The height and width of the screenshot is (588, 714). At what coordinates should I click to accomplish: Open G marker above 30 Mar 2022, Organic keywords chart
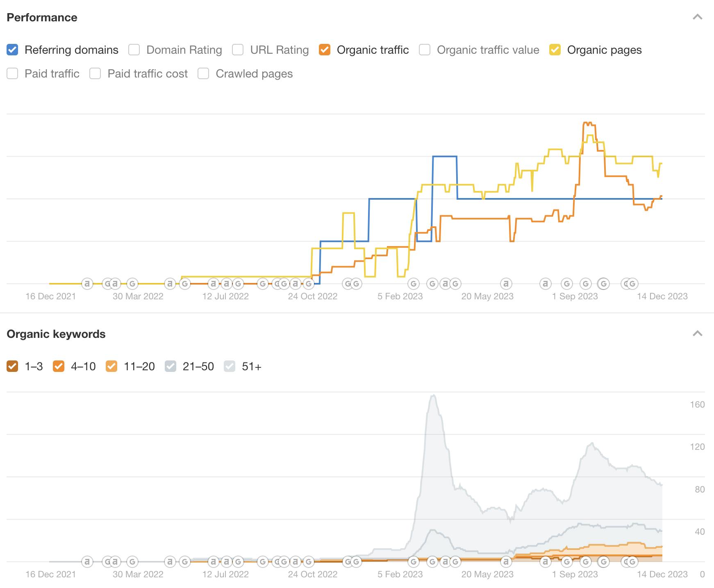(x=132, y=561)
